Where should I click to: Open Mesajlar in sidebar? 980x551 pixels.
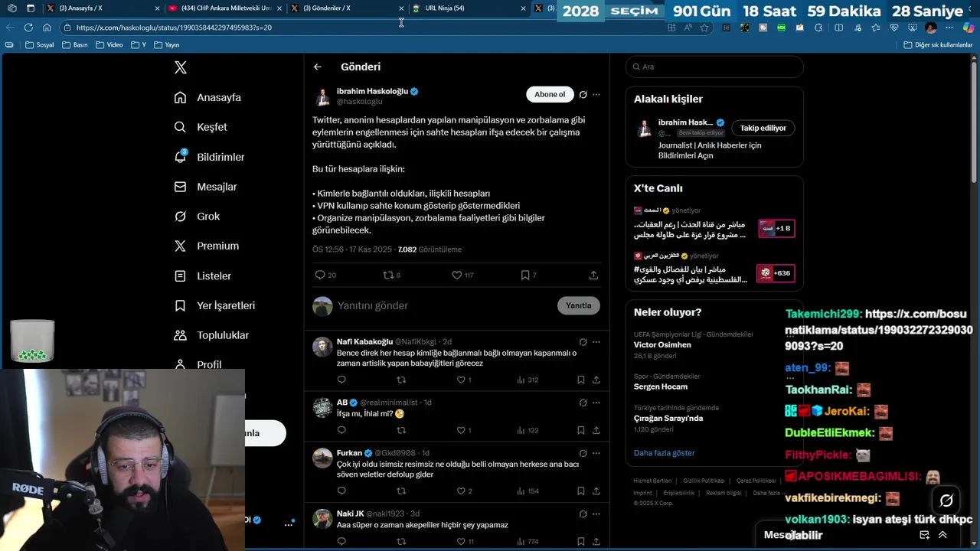tap(205, 187)
